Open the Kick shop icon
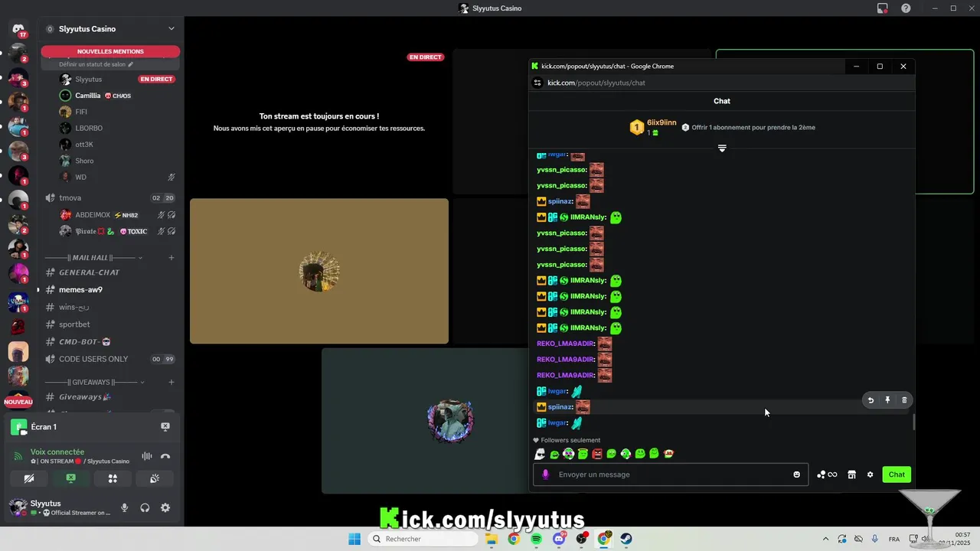 851,474
